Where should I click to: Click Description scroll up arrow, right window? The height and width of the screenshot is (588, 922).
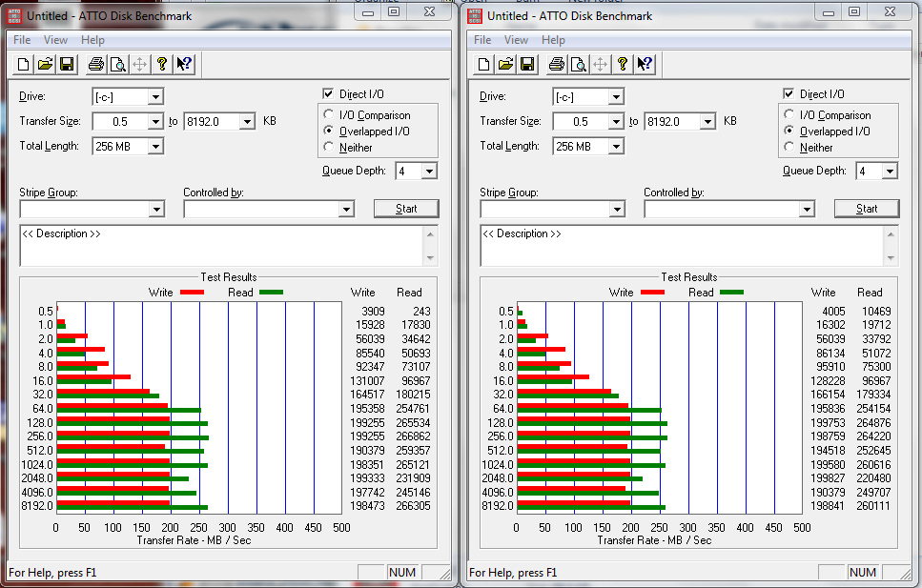click(891, 234)
